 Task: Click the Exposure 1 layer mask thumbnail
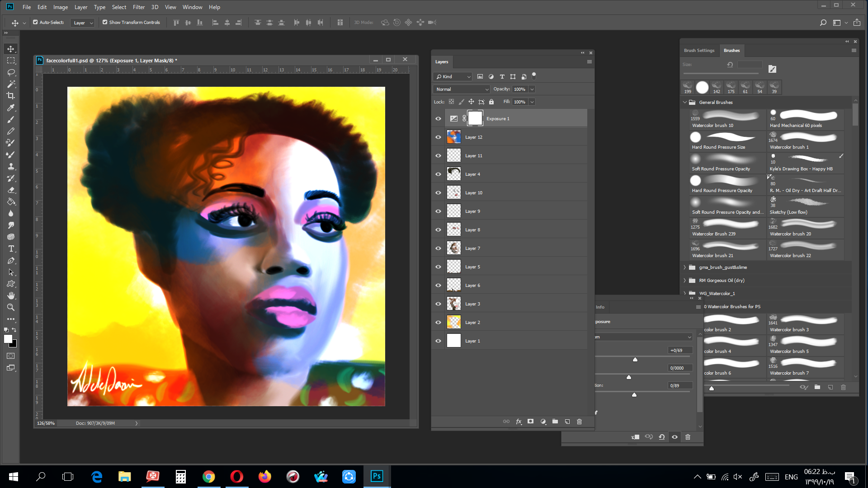tap(475, 118)
